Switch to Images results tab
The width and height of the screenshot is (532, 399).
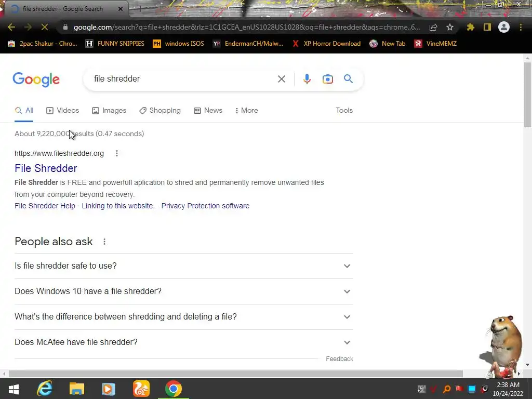(109, 111)
